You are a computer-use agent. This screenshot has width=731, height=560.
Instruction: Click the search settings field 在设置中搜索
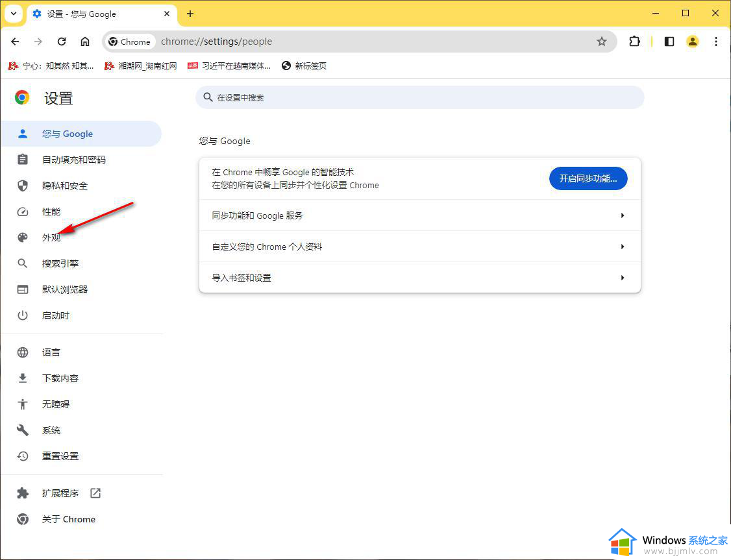(419, 97)
